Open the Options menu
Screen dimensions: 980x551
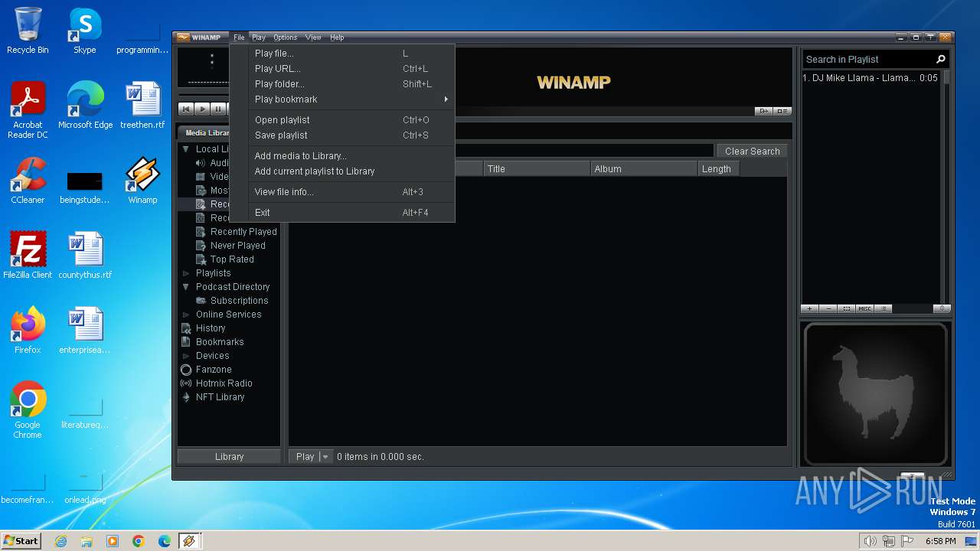(x=285, y=37)
